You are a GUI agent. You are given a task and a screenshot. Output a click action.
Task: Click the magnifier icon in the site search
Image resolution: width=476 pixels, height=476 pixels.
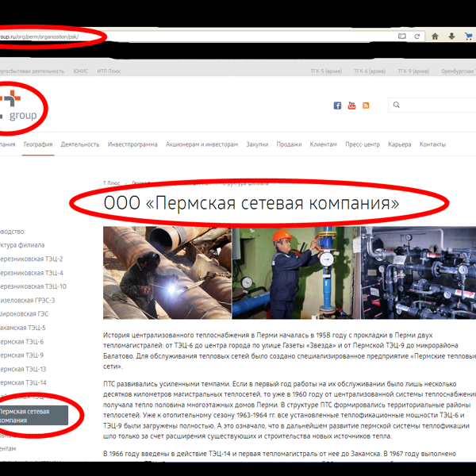click(x=396, y=105)
